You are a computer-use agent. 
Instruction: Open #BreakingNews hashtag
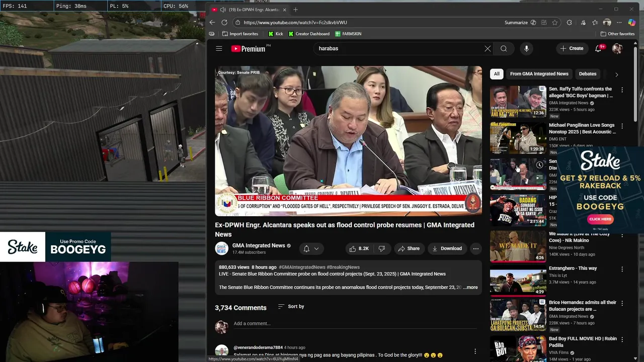(x=343, y=267)
